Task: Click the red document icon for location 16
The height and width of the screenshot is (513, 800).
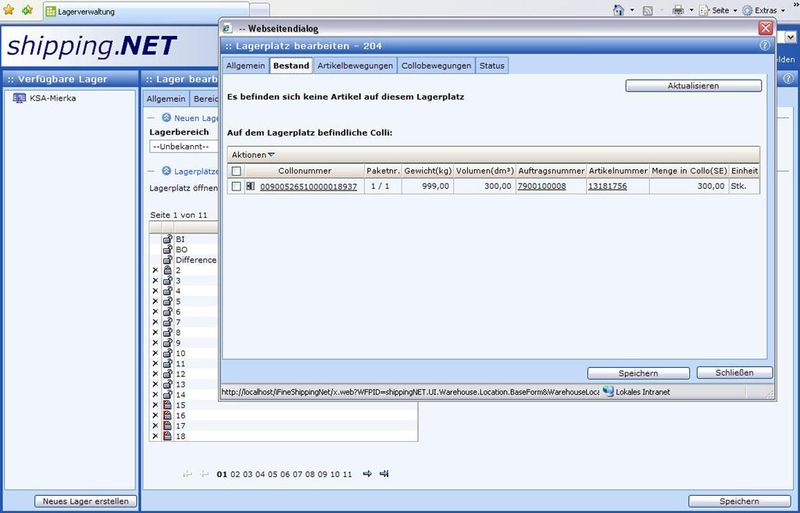Action: coord(167,415)
